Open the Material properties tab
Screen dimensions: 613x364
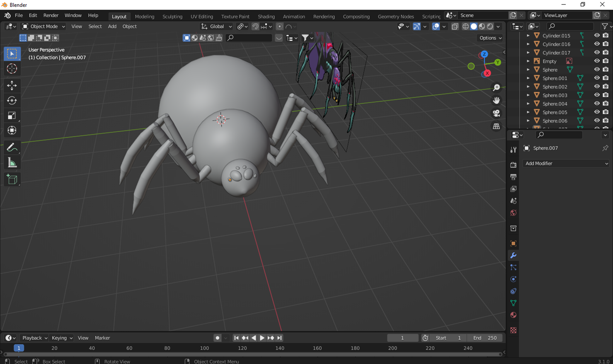point(513,315)
